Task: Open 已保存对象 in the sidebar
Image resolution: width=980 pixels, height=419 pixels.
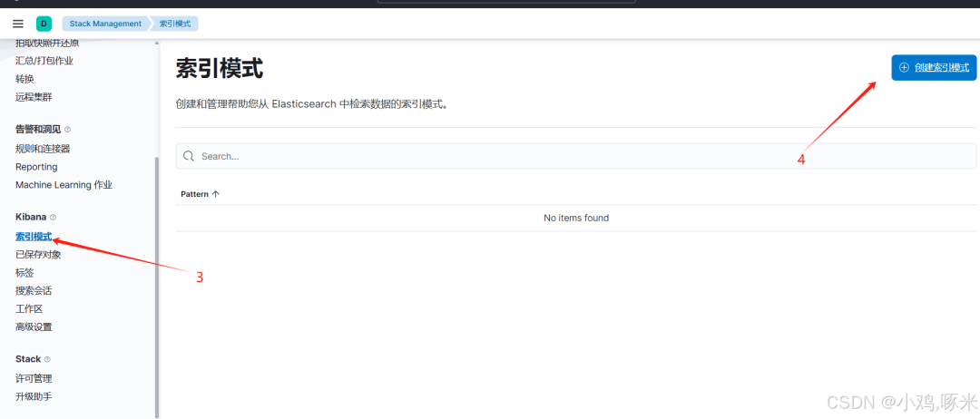Action: (38, 255)
